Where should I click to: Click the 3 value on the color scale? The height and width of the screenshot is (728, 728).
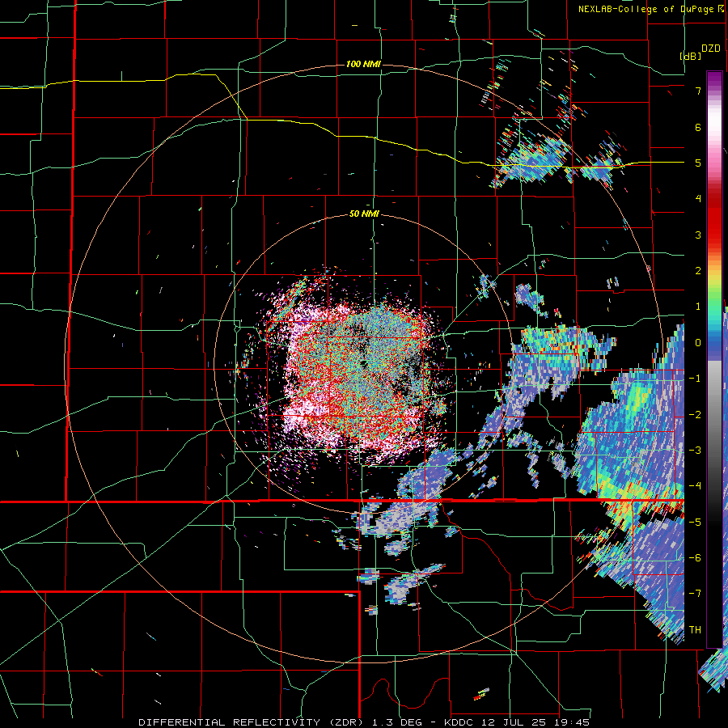click(698, 235)
